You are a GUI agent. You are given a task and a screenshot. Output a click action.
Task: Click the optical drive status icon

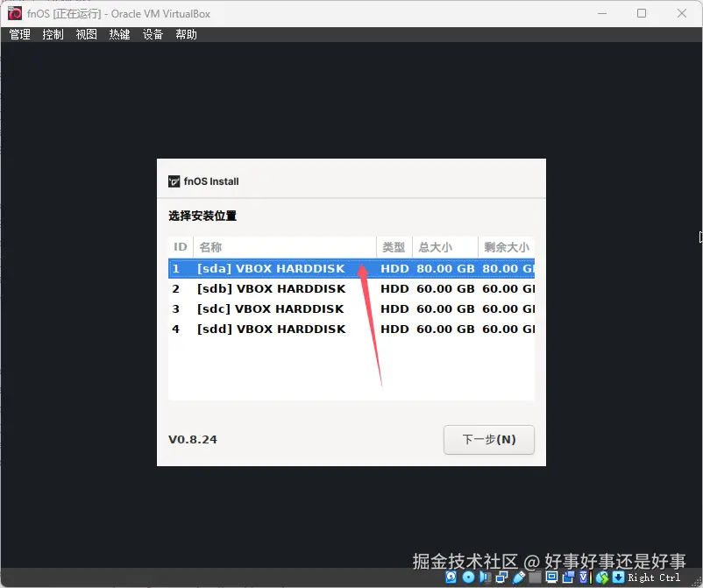point(468,577)
